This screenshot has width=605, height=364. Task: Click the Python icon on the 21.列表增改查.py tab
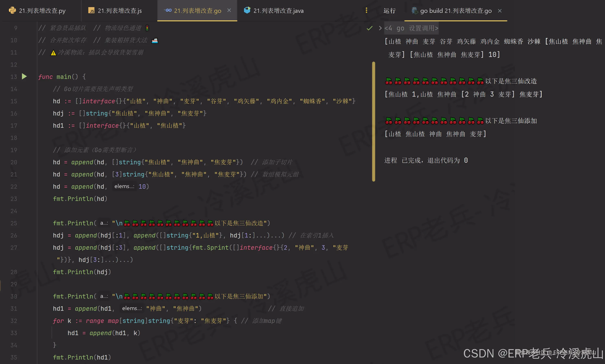pyautogui.click(x=12, y=10)
